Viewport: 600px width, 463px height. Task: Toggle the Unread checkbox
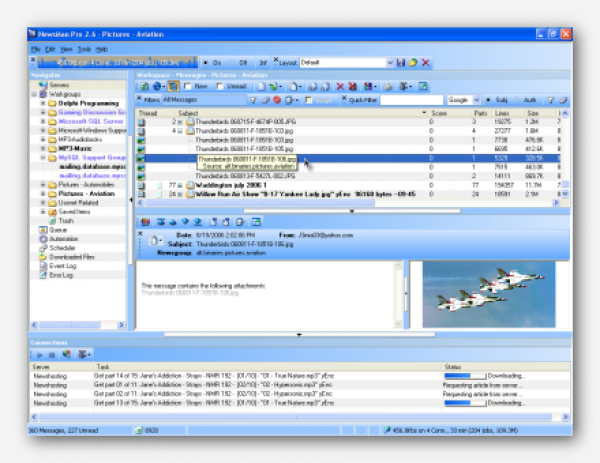point(220,86)
